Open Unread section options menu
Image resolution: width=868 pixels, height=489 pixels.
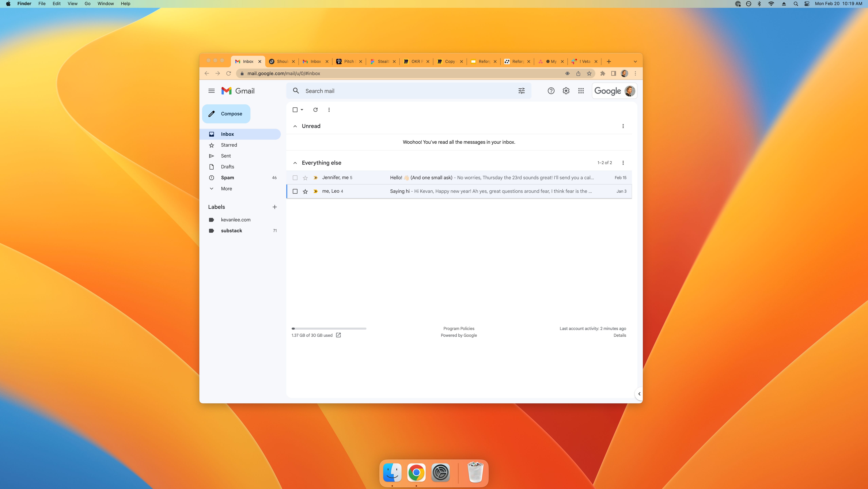coord(623,126)
